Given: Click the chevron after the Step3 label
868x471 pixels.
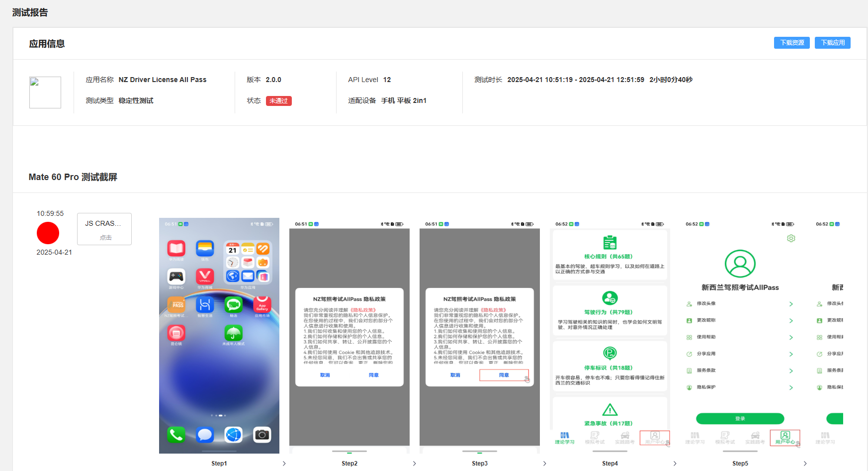Looking at the screenshot, I should (545, 464).
